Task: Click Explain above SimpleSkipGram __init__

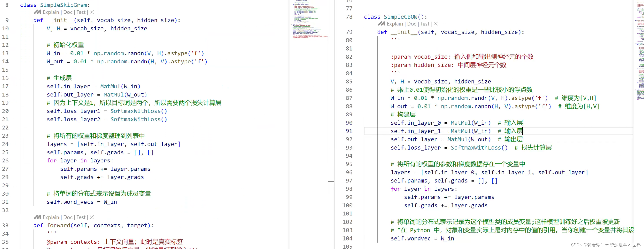Action: point(51,12)
